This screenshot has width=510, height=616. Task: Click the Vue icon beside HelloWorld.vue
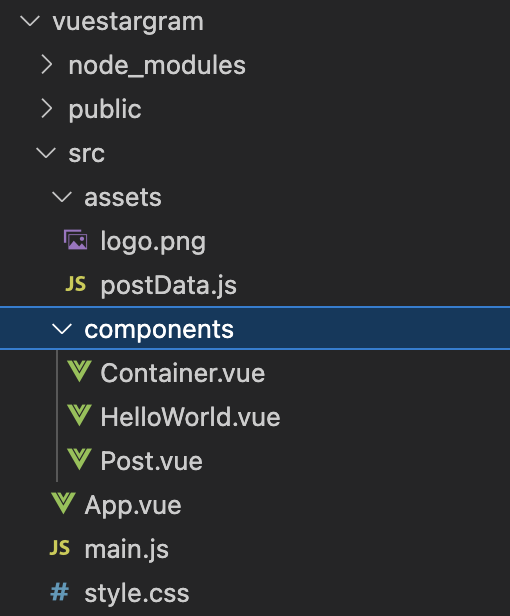pos(79,415)
